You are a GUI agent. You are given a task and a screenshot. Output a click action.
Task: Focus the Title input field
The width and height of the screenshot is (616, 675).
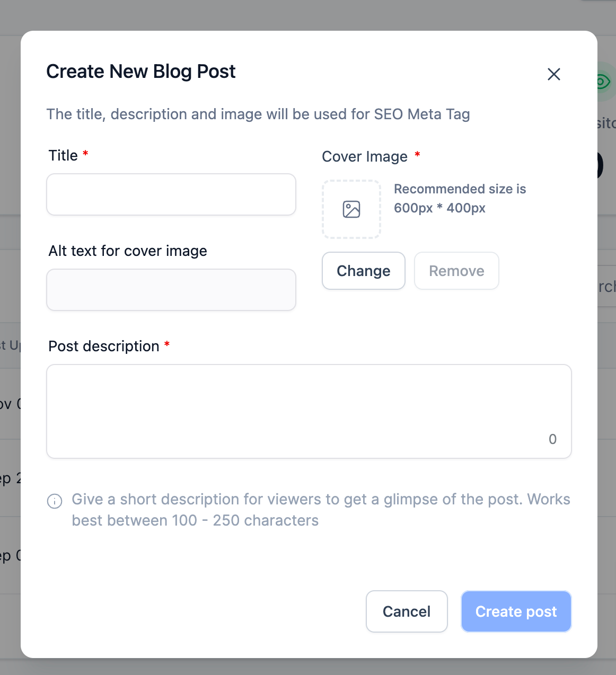(171, 194)
